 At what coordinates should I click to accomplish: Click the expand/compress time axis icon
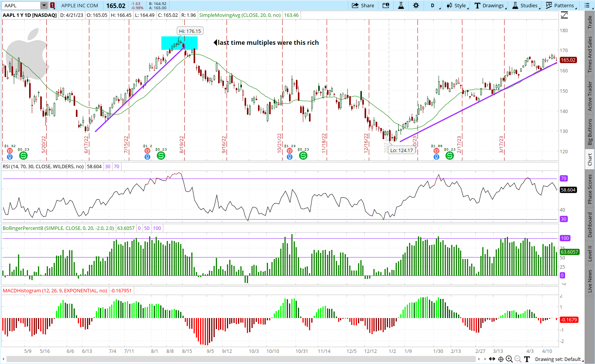[x=492, y=359]
